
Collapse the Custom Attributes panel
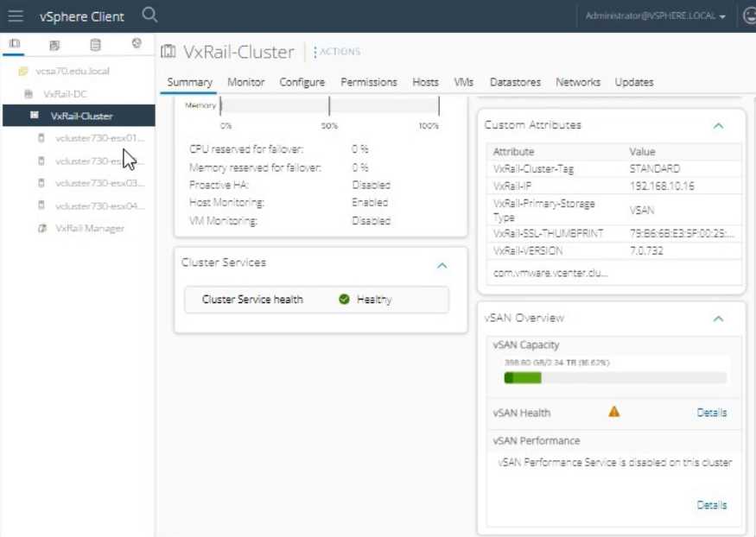720,125
